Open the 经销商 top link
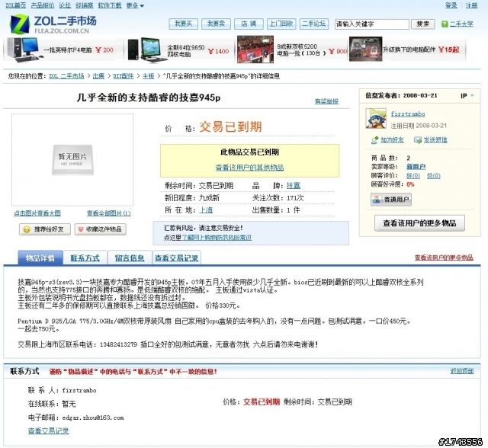 (x=85, y=5)
